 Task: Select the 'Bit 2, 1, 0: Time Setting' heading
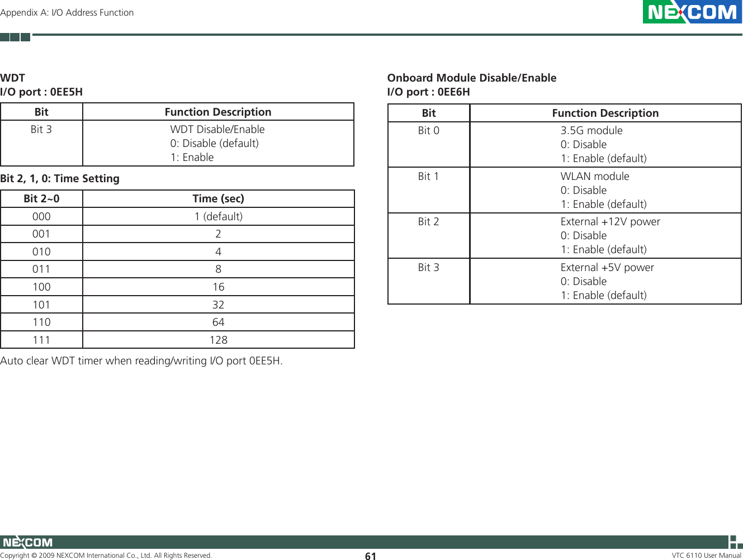[60, 178]
